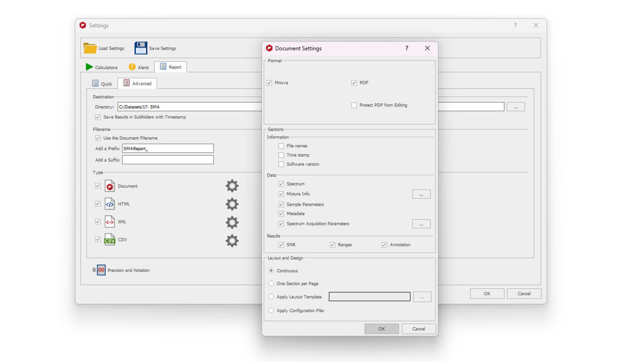644x362 pixels.
Task: Enable the File names checkbox
Action: click(x=281, y=146)
